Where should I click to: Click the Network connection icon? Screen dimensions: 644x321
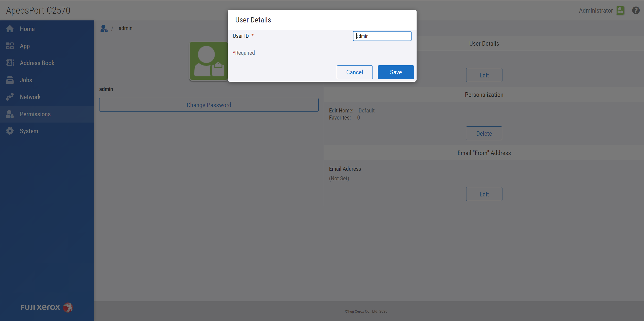click(10, 97)
